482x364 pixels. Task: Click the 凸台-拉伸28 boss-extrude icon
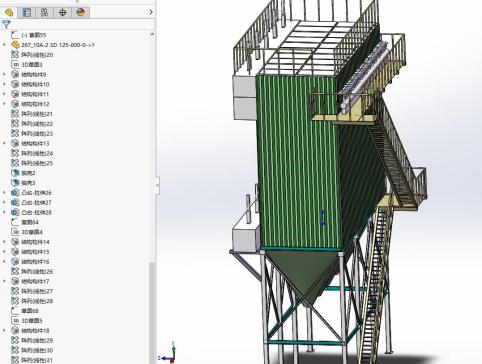pyautogui.click(x=15, y=212)
